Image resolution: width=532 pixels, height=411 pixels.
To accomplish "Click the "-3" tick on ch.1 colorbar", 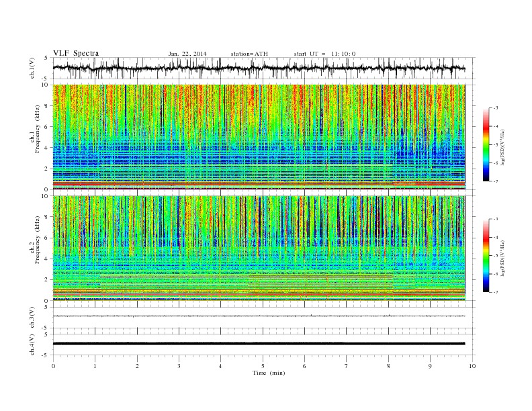I will [x=496, y=108].
